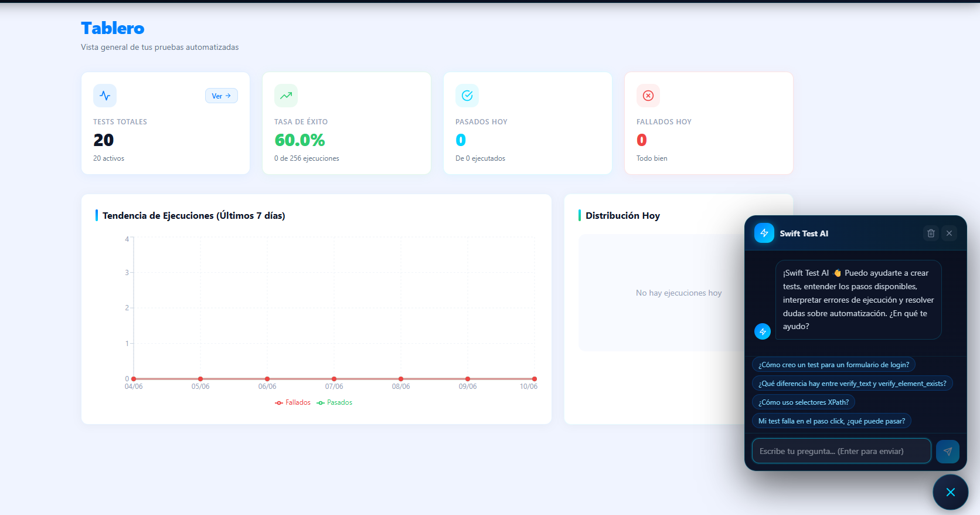980x515 pixels.
Task: Click the red X-circle icon in Fallados Hoy card
Action: pos(648,96)
